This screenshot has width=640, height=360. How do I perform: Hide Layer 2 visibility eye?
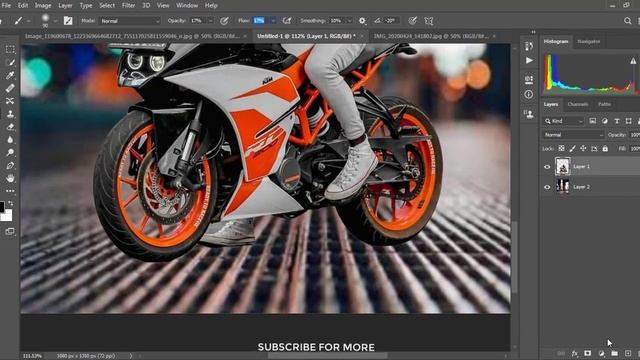point(547,187)
